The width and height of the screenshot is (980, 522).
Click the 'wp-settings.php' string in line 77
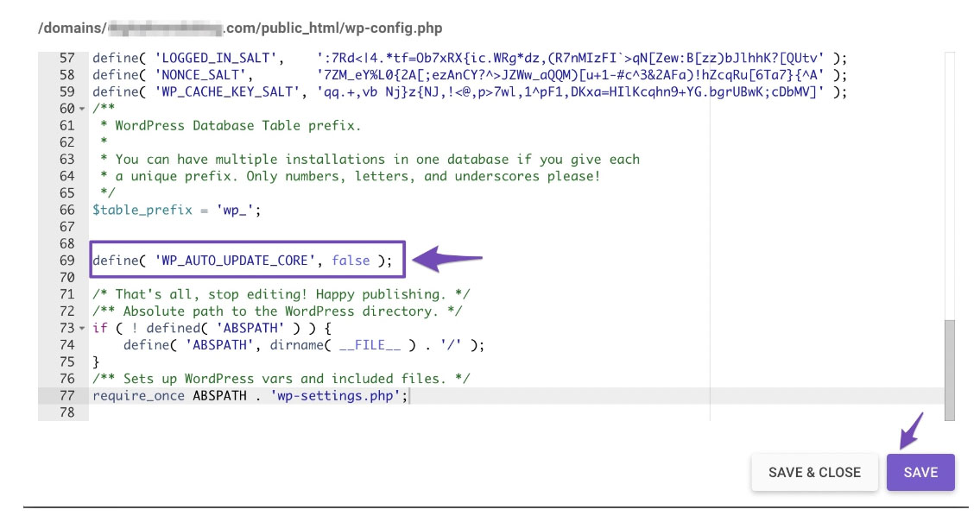coord(335,395)
